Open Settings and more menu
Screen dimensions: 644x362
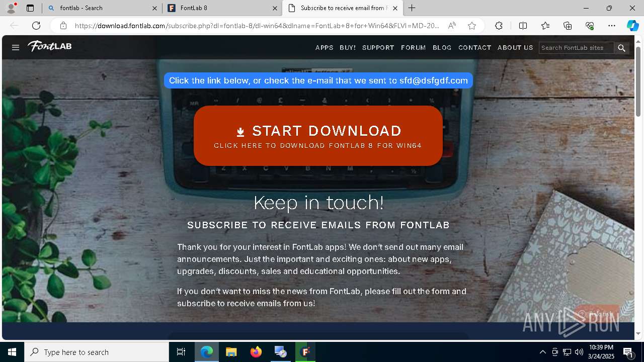[x=612, y=26]
